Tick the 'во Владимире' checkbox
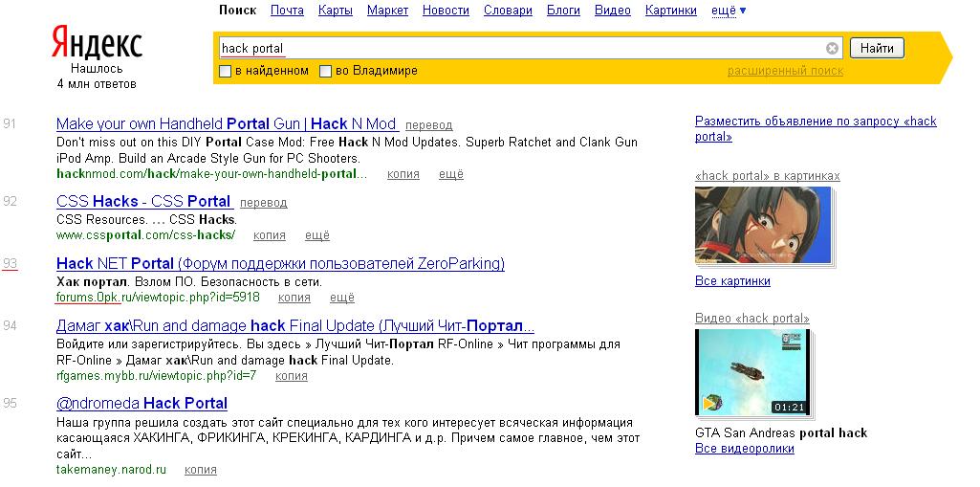 325,71
